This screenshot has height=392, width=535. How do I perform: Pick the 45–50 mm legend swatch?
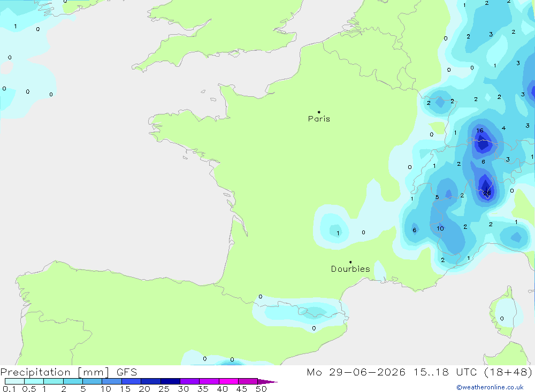(x=248, y=381)
